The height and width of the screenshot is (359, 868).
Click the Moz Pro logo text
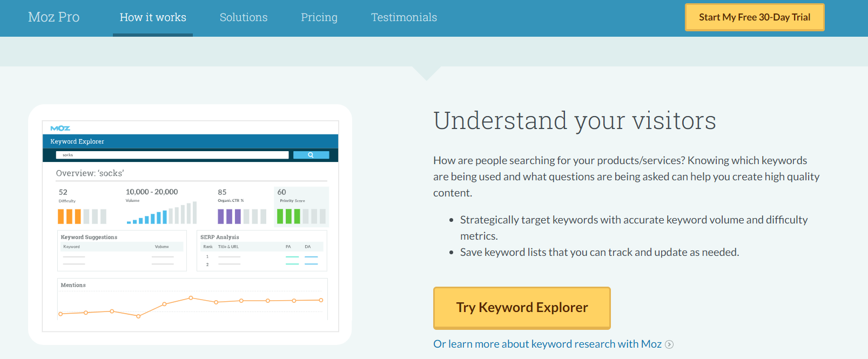53,17
